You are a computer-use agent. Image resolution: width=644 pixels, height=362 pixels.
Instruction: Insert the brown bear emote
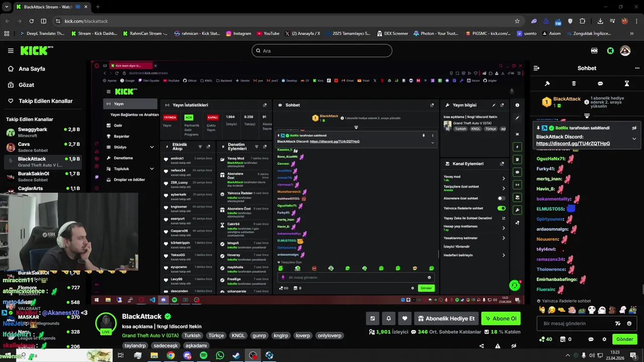tap(612, 310)
